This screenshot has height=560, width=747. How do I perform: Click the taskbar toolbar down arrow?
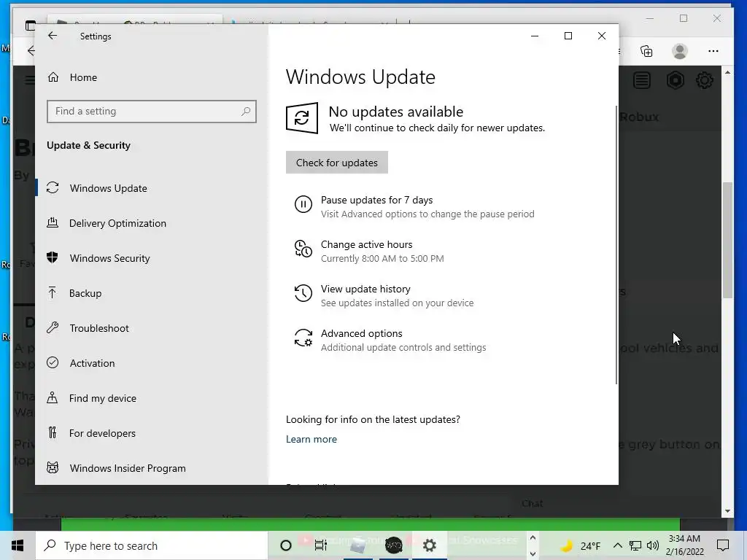(533, 554)
